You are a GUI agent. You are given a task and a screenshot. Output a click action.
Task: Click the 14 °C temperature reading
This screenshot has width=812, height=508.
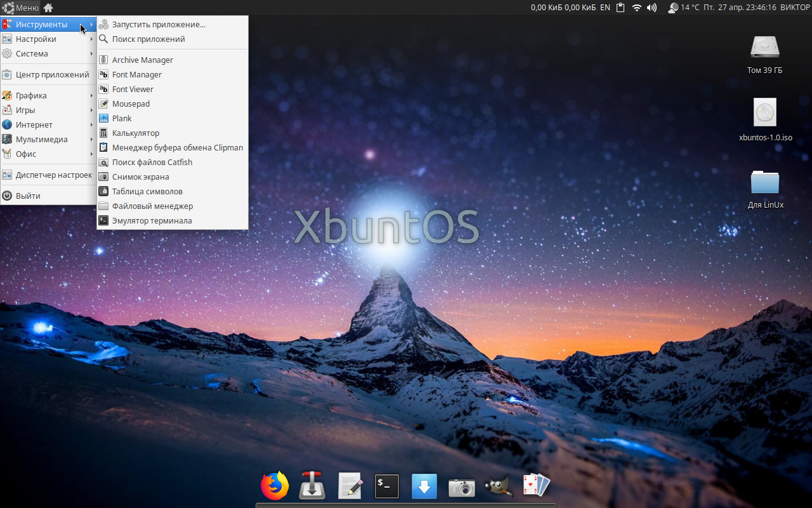[690, 8]
